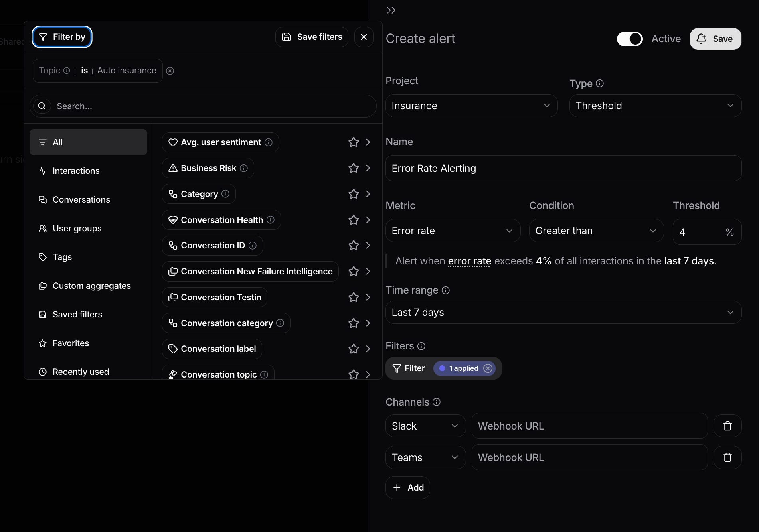Click the Slack Webhook URL field
Screen dimensions: 759x532
589,426
